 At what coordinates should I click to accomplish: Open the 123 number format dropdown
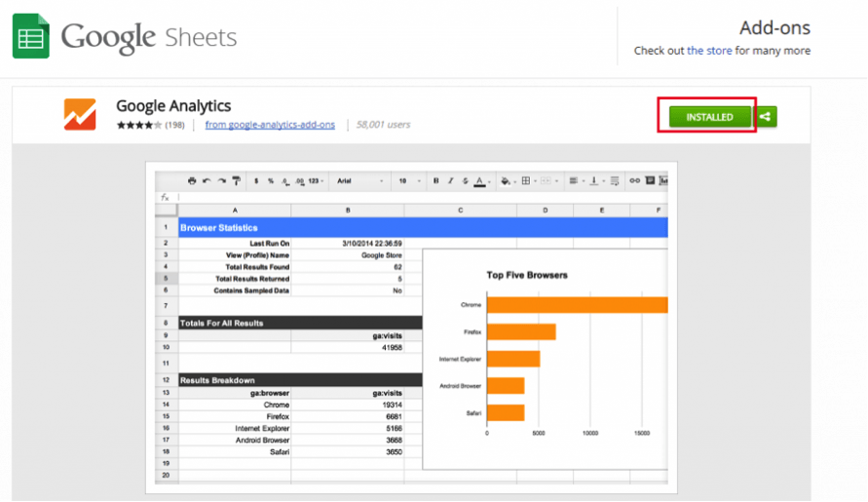[x=316, y=181]
